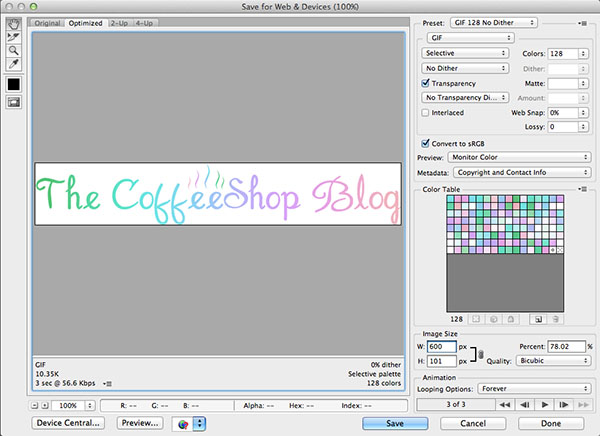This screenshot has height=436, width=600.
Task: Open the Quality Bicubic dropdown
Action: point(553,361)
